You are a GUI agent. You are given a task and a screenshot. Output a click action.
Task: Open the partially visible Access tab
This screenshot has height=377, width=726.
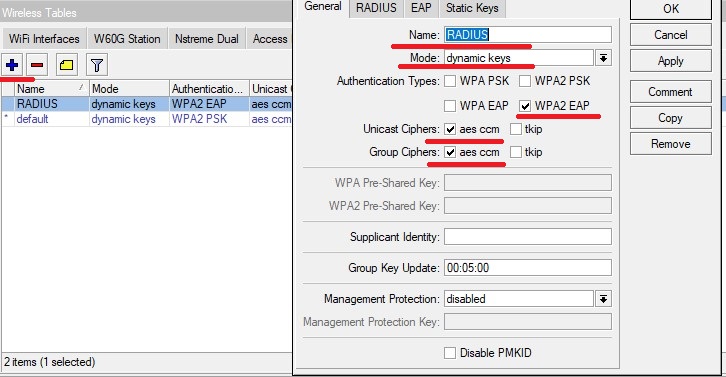click(x=269, y=39)
